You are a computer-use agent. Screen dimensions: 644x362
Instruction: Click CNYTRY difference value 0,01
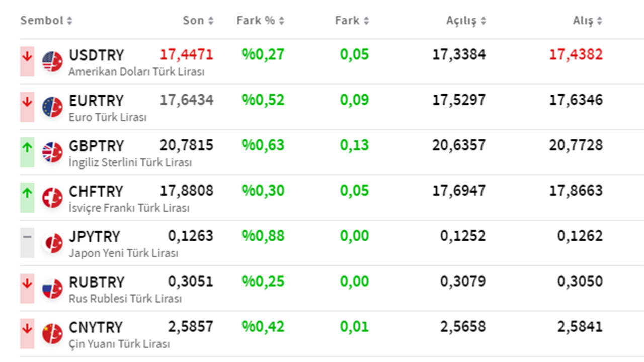(x=355, y=326)
